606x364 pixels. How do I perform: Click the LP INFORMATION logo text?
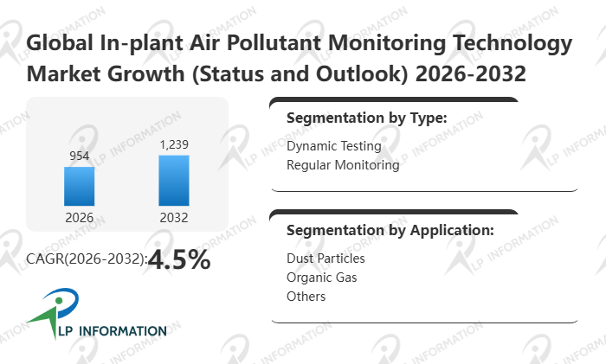point(109,330)
